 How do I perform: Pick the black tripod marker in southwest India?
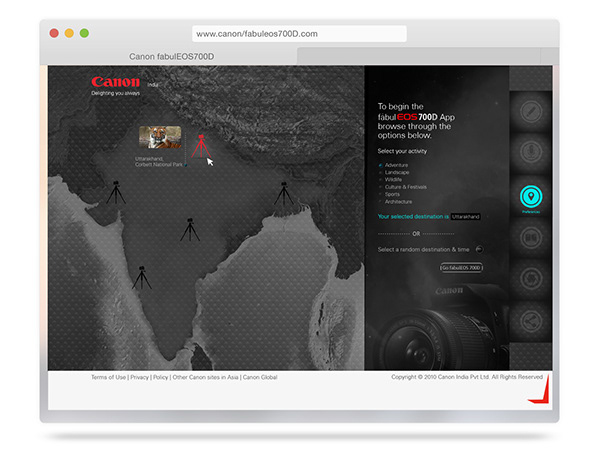(x=142, y=277)
